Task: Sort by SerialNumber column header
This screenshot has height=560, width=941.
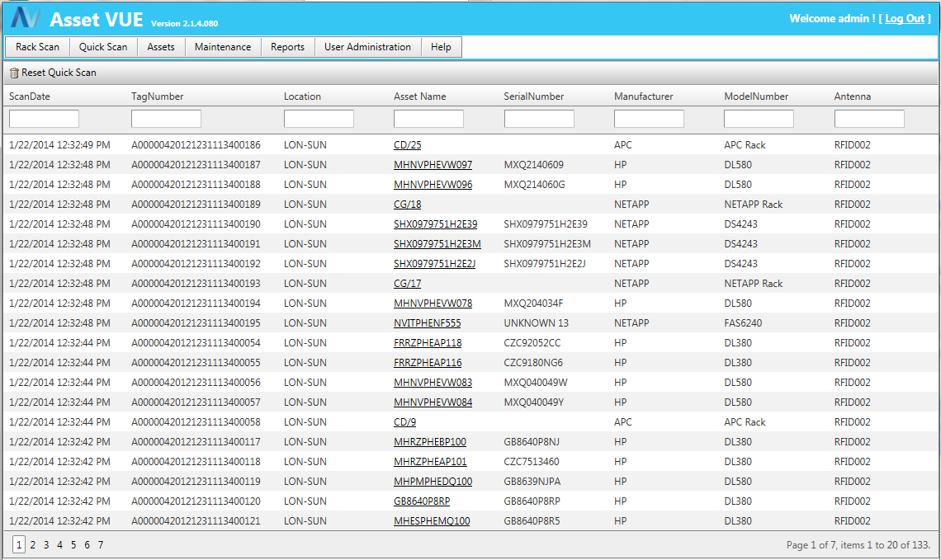Action: pyautogui.click(x=534, y=96)
